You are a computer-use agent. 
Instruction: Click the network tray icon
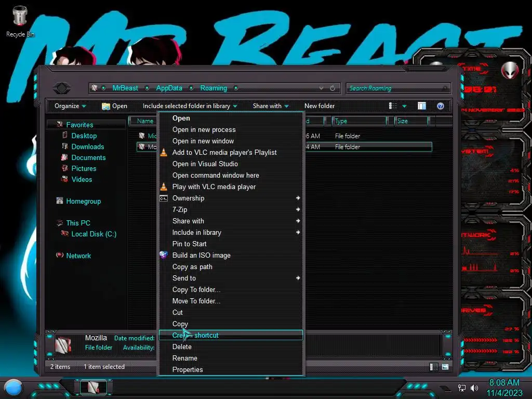point(462,388)
